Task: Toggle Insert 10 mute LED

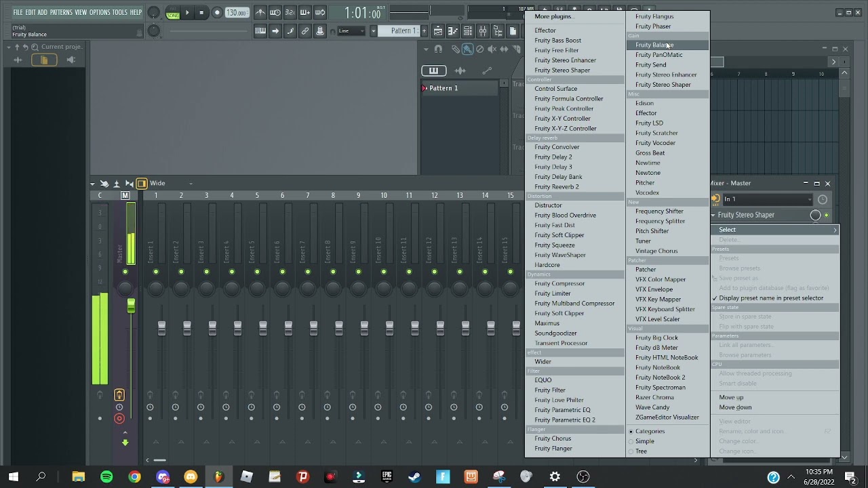Action: [x=384, y=272]
